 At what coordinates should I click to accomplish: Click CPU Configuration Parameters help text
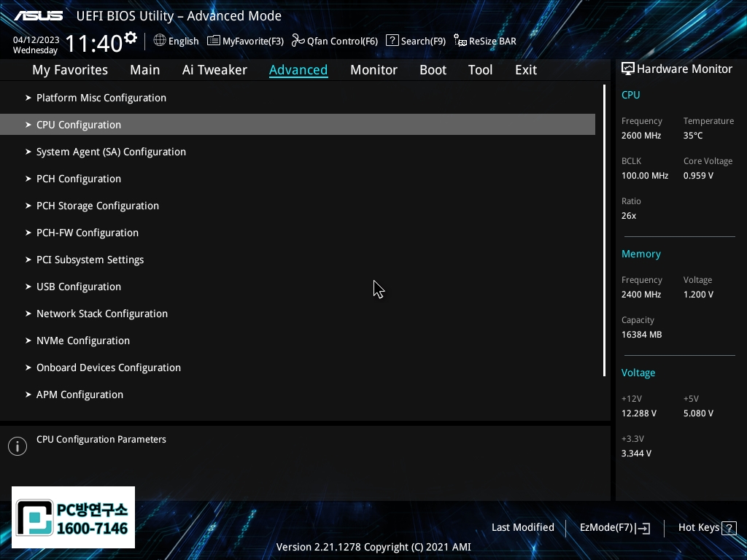101,440
